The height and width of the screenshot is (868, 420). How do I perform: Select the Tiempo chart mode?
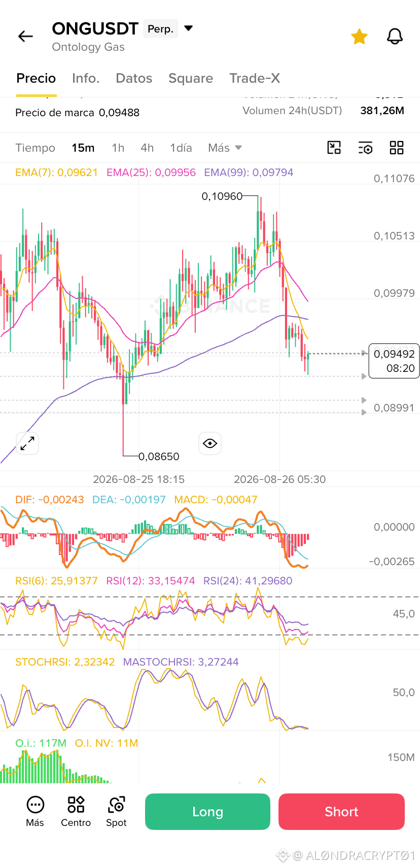click(x=35, y=148)
